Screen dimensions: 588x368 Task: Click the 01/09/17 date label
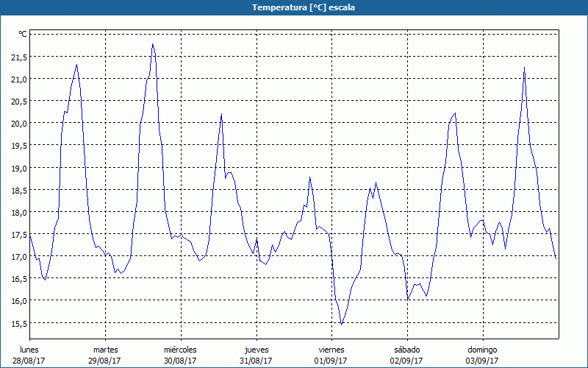point(331,361)
